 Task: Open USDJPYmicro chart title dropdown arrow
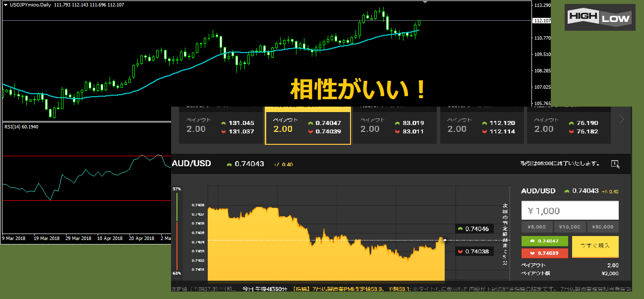coord(5,4)
